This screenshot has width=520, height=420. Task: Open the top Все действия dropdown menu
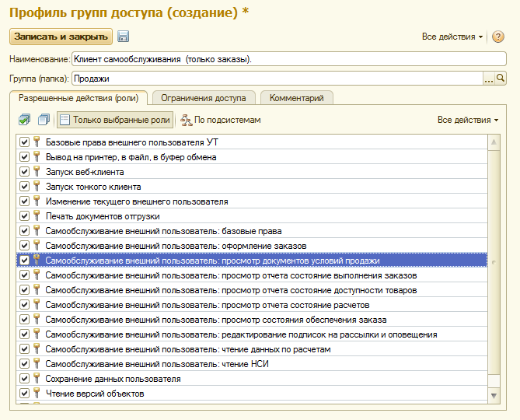(452, 37)
